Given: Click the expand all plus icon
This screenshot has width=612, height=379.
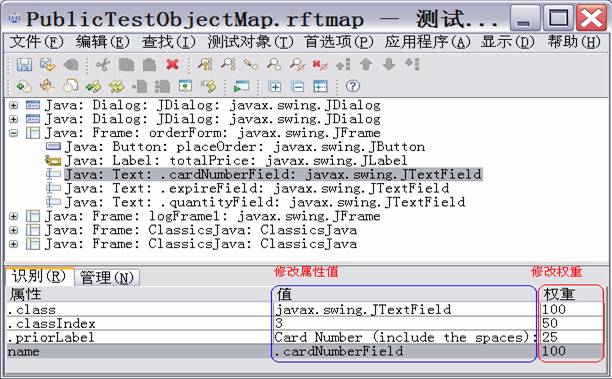Looking at the screenshot, I should point(274,86).
